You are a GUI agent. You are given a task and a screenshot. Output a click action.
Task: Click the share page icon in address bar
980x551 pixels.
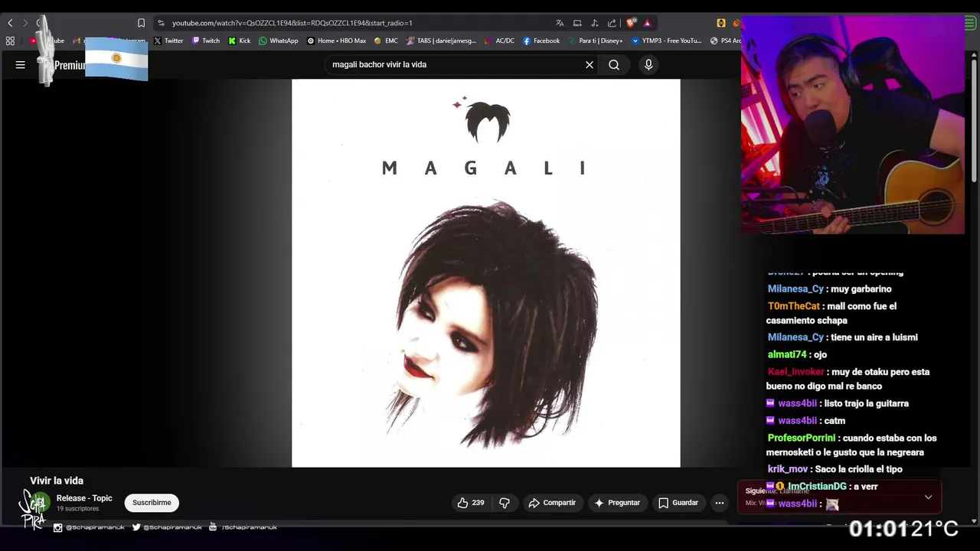click(612, 23)
